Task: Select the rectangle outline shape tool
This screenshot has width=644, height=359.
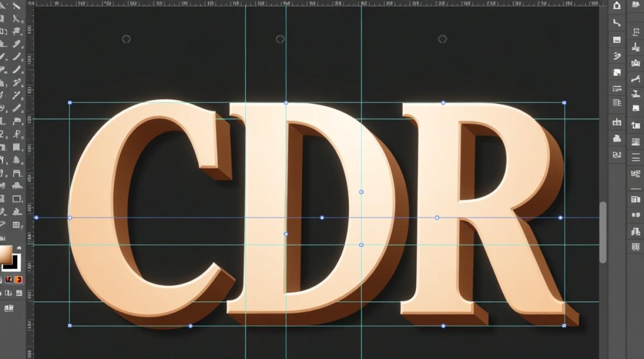Action: click(x=16, y=198)
